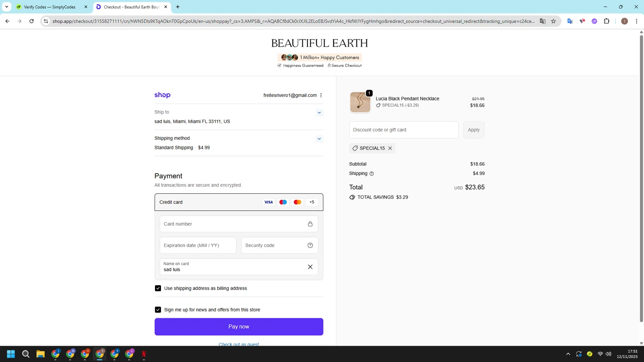Click the Visa card icon

[x=268, y=202]
